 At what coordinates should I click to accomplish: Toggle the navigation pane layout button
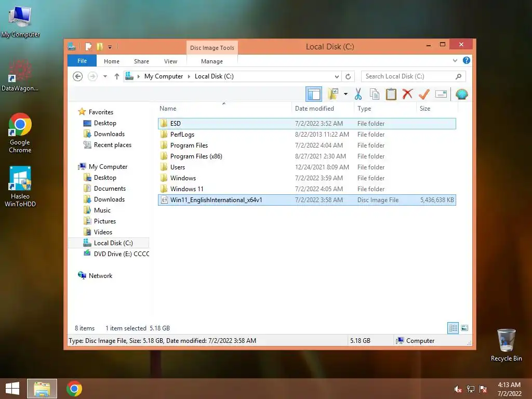point(313,94)
